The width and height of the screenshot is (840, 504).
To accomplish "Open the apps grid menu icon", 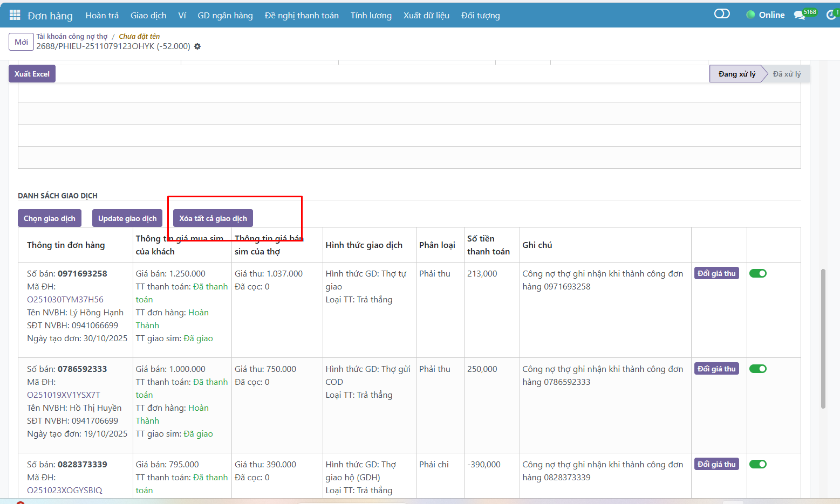I will [x=15, y=15].
